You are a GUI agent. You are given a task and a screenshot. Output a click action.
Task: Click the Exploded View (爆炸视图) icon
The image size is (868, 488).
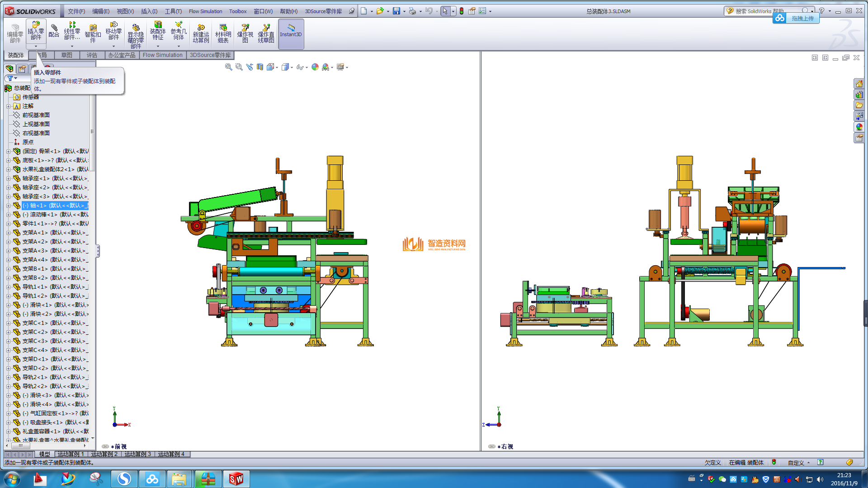[245, 33]
